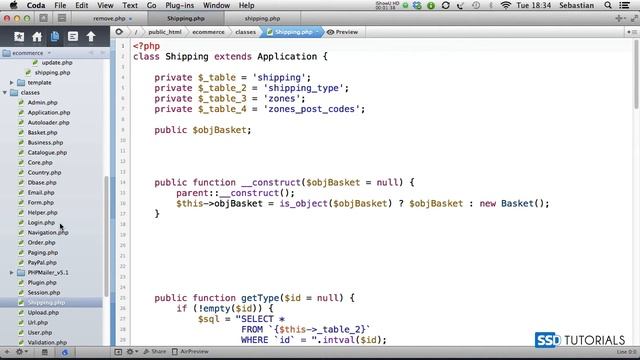
Task: Click the root slash breadcrumb
Action: click(136, 32)
